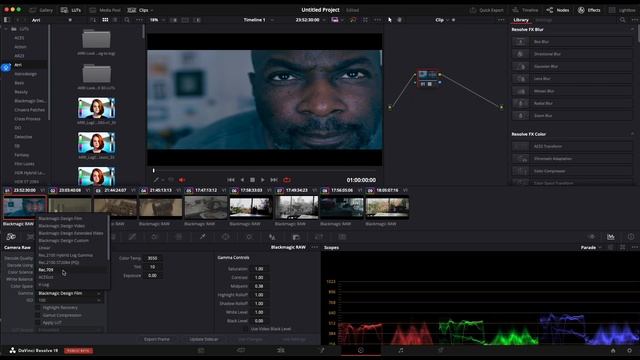This screenshot has width=640, height=360.
Task: Open the Curves palette icon
Action: tap(132, 237)
